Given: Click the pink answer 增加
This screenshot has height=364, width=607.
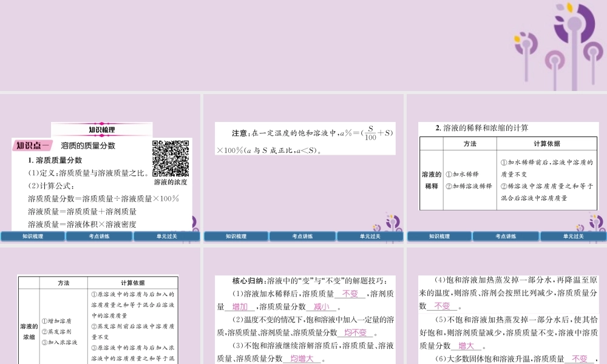Looking at the screenshot, I should tap(240, 307).
